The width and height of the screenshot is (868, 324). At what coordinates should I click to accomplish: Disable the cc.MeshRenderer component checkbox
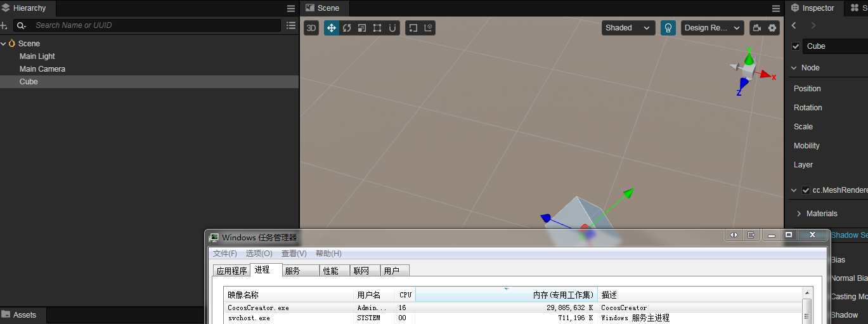[806, 190]
